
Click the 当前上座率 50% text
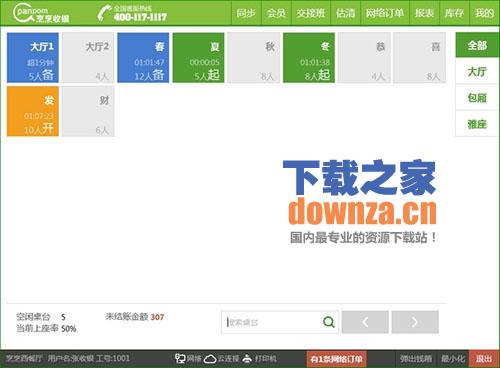click(46, 329)
